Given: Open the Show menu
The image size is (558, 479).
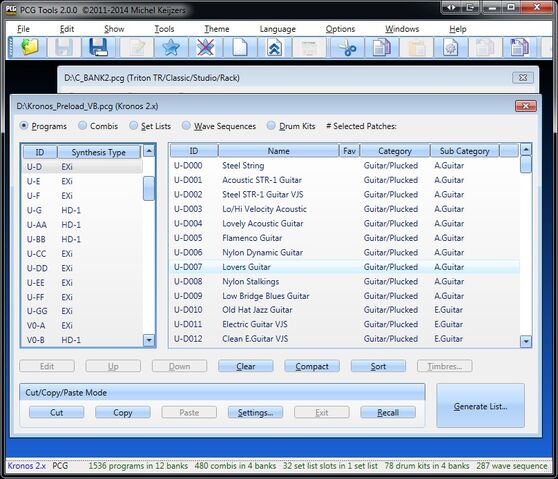Looking at the screenshot, I should click(x=114, y=29).
